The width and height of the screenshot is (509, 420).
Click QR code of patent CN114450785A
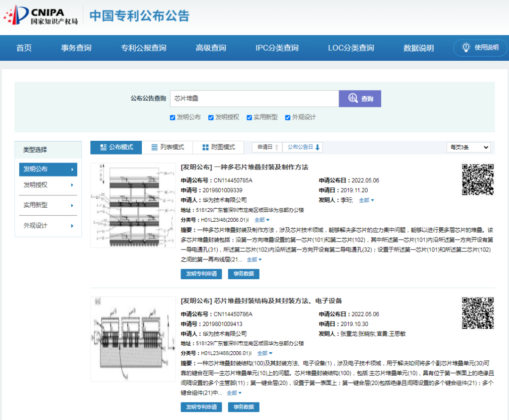pos(477,179)
